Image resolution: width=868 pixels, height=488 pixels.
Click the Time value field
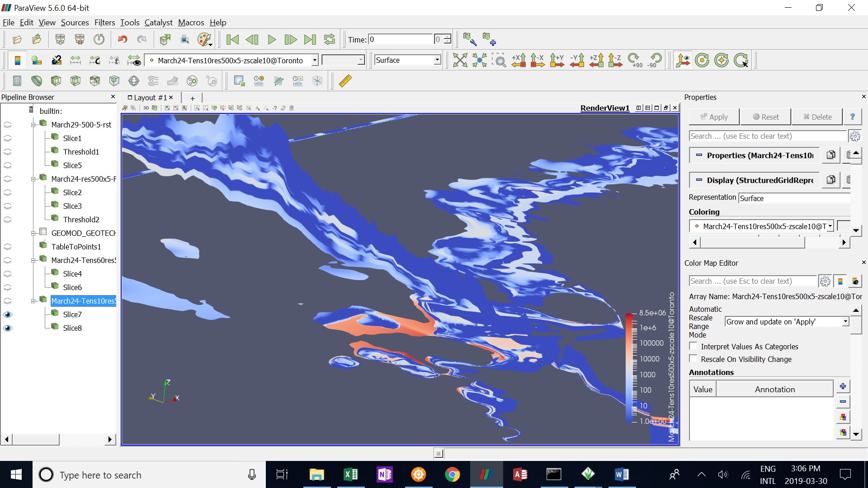coord(401,39)
